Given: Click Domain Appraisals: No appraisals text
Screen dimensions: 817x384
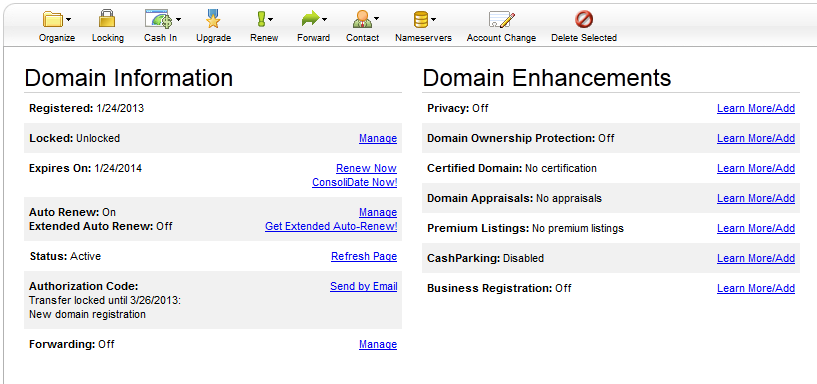Looking at the screenshot, I should point(514,199).
